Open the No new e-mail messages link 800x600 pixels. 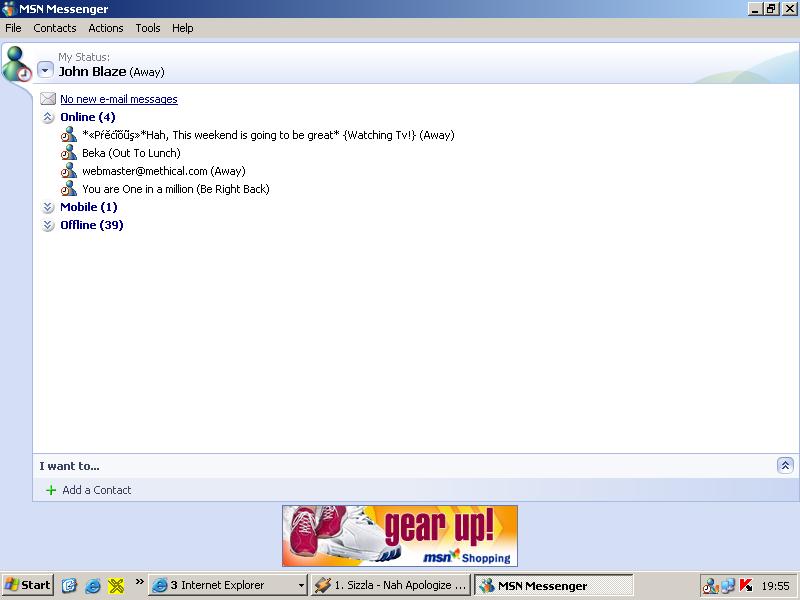[x=119, y=99]
